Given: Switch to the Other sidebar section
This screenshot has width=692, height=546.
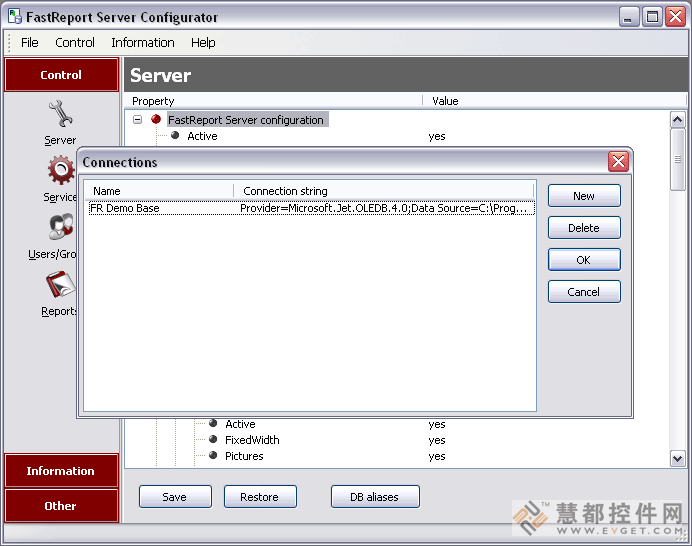Looking at the screenshot, I should [x=61, y=506].
